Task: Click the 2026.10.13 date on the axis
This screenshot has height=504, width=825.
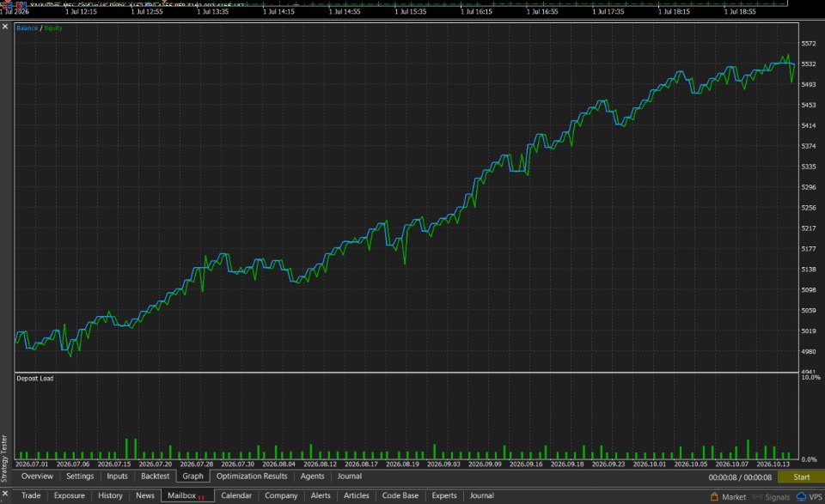Action: tap(773, 464)
